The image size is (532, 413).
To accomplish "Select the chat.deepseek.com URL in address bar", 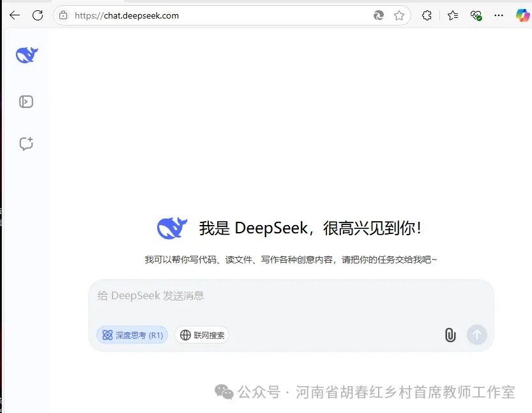I will coord(126,15).
